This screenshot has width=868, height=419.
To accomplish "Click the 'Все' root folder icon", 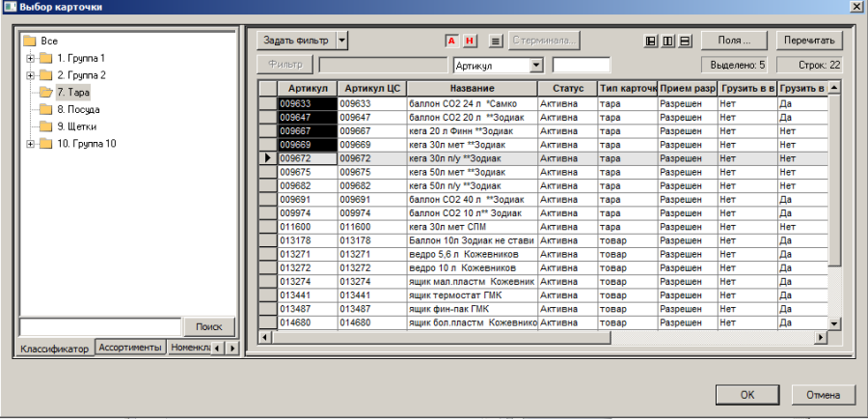I will click(x=29, y=41).
